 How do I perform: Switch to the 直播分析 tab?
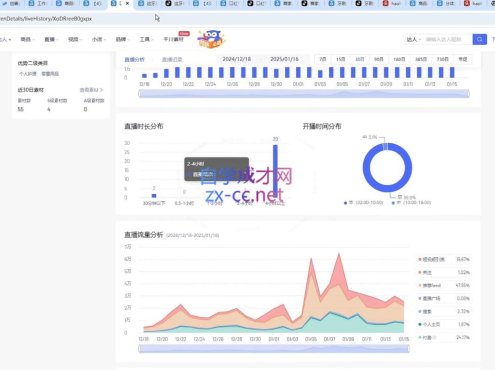(x=134, y=59)
